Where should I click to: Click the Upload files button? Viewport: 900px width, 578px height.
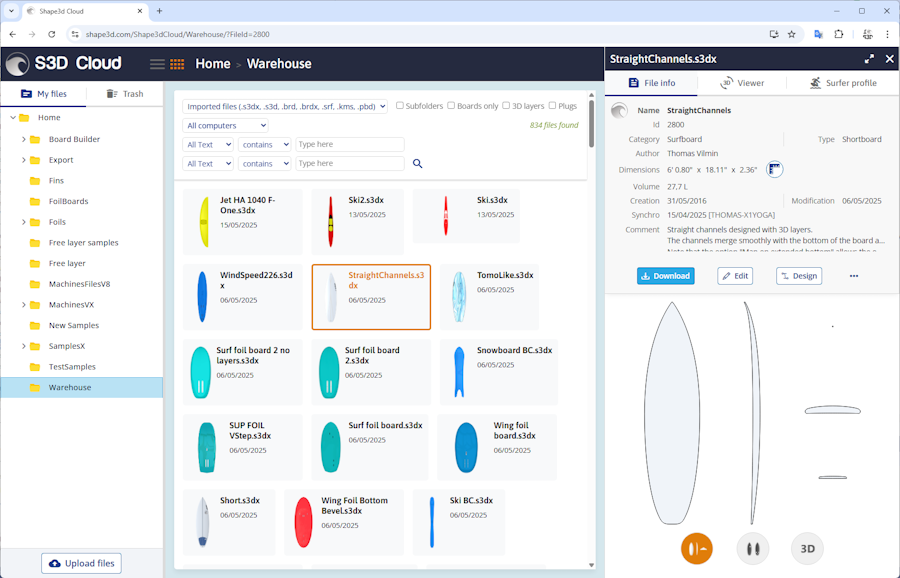tap(81, 564)
